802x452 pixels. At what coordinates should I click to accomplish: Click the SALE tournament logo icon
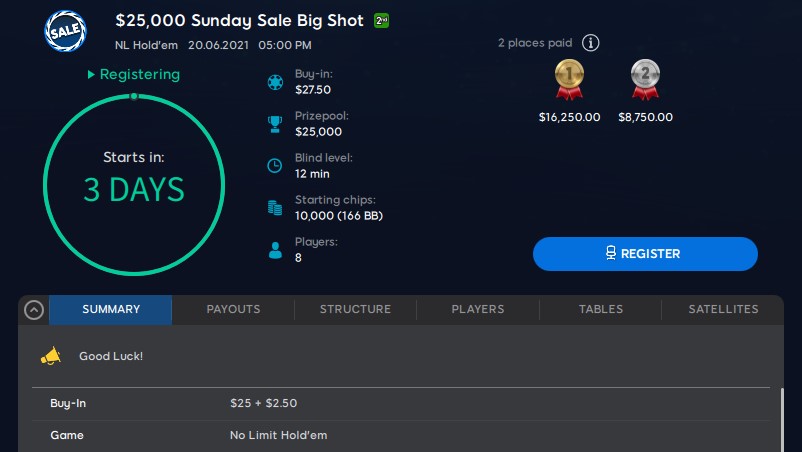pyautogui.click(x=66, y=30)
